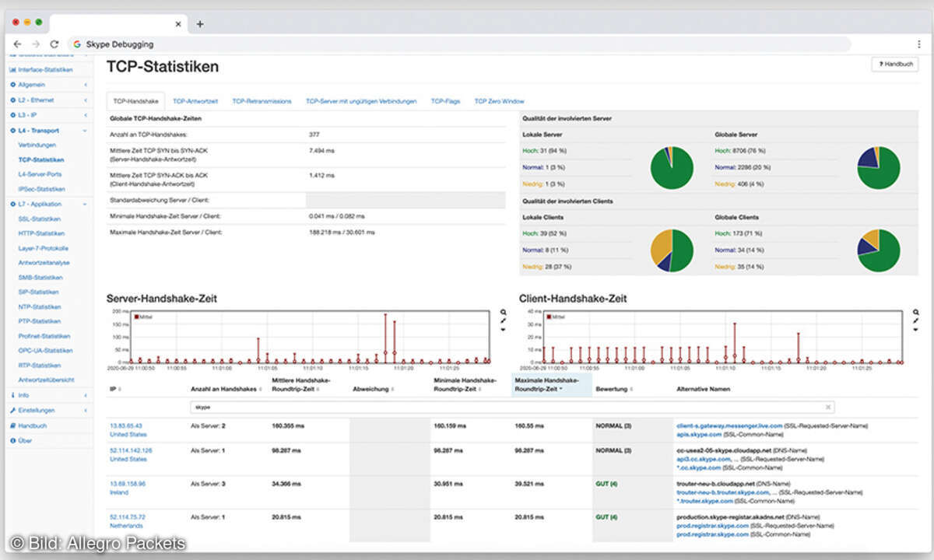Open IPSec-Statistiken in sidebar
934x560 pixels.
pos(41,189)
